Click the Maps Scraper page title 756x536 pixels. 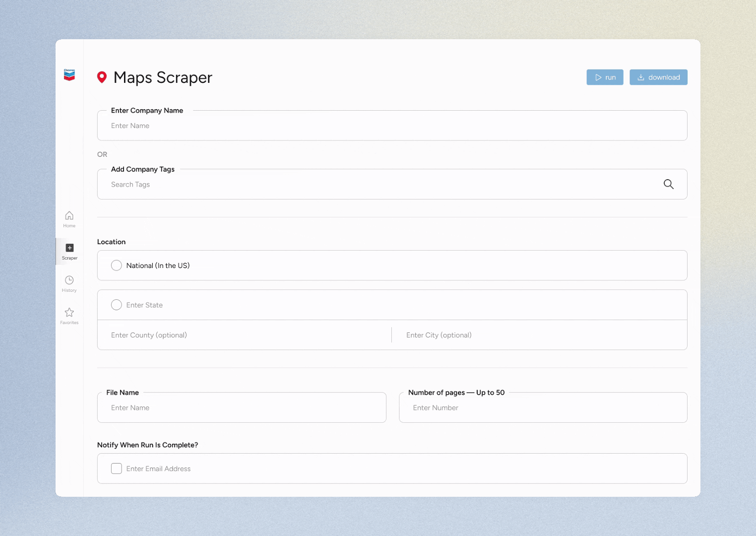[163, 77]
